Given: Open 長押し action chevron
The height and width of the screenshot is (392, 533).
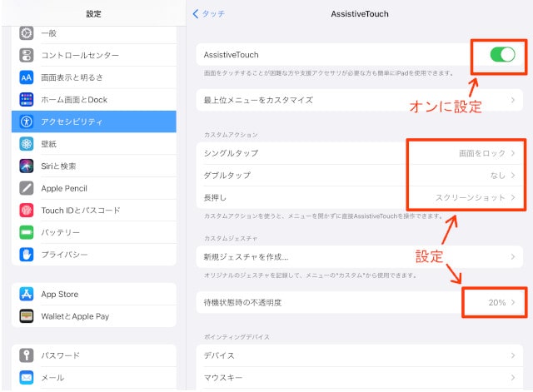Looking at the screenshot, I should click(x=513, y=197).
